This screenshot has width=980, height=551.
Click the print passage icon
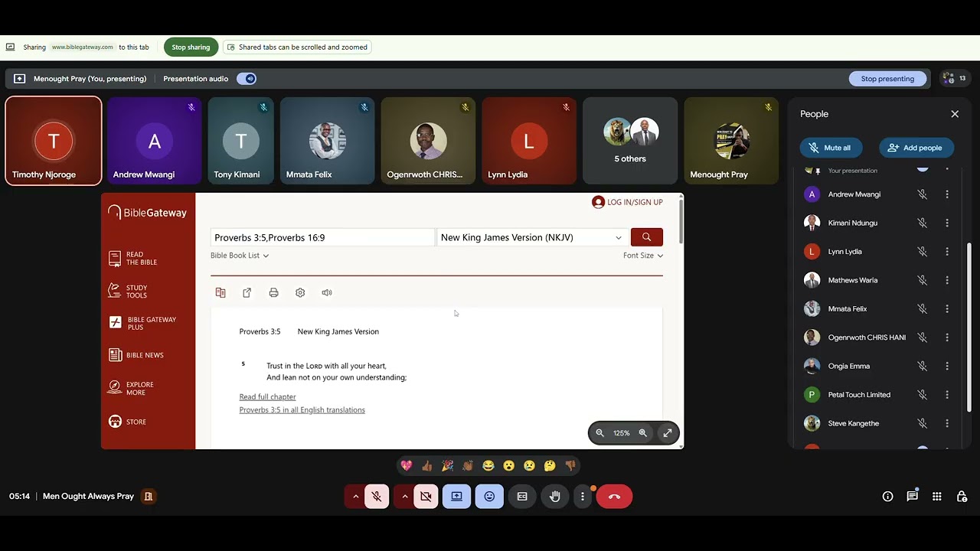click(x=273, y=292)
